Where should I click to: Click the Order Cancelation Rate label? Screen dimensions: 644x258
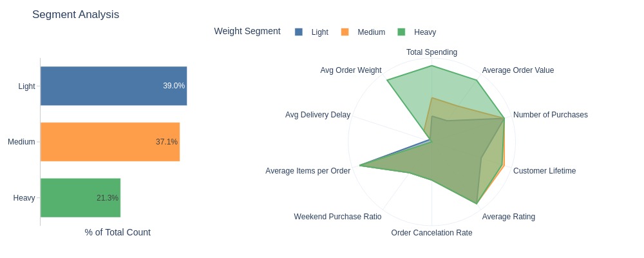(431, 233)
